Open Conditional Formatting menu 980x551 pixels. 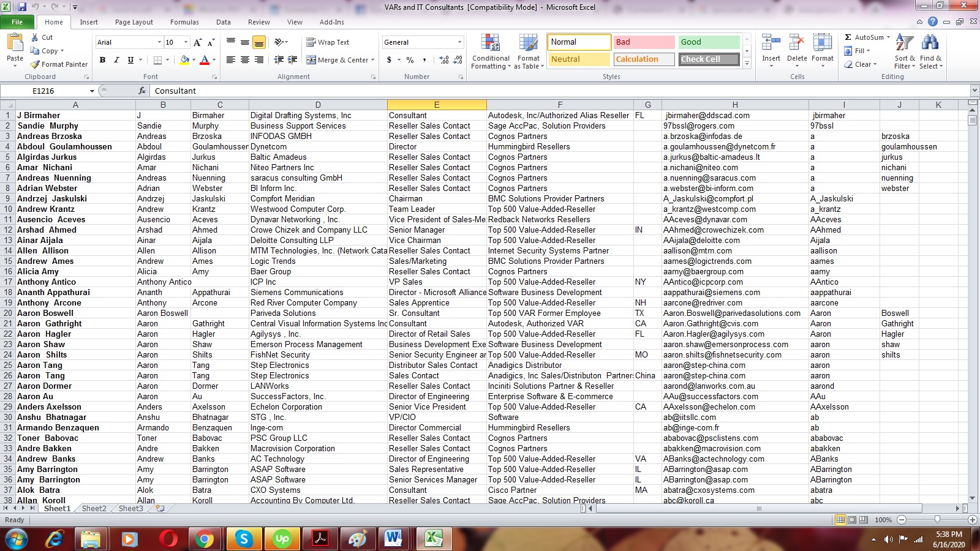coord(491,51)
